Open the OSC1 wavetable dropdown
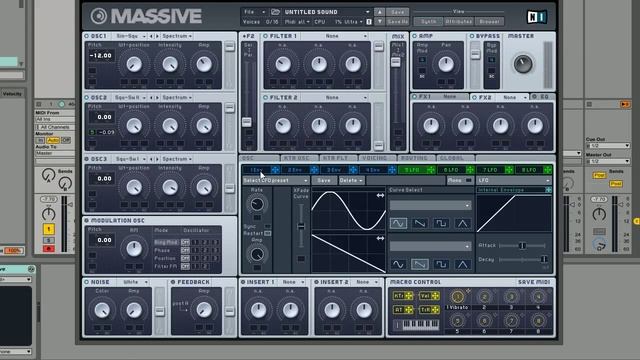 pyautogui.click(x=131, y=36)
